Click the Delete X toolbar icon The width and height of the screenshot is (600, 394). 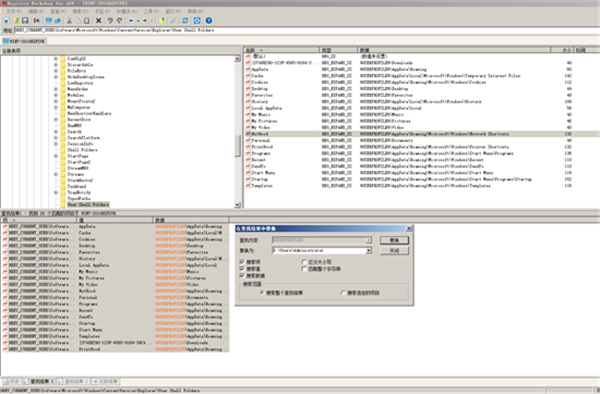[x=98, y=21]
